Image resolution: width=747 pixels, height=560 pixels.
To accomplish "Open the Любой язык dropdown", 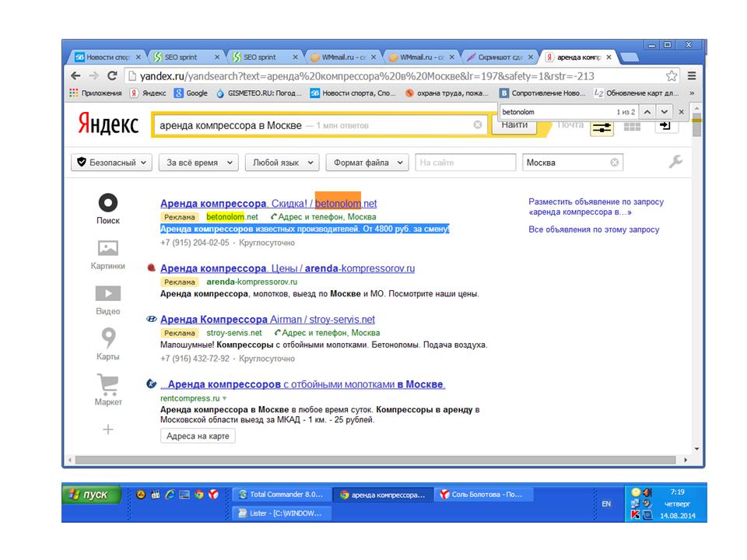I will click(x=282, y=163).
